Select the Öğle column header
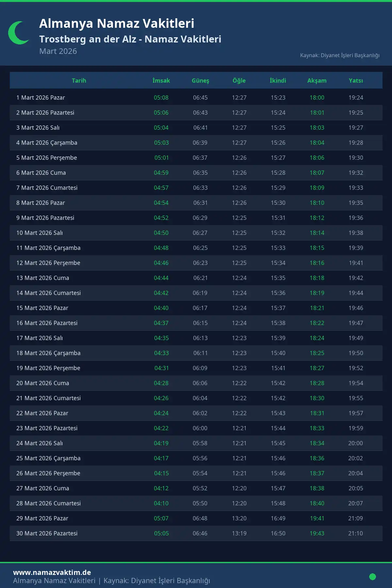 point(239,81)
